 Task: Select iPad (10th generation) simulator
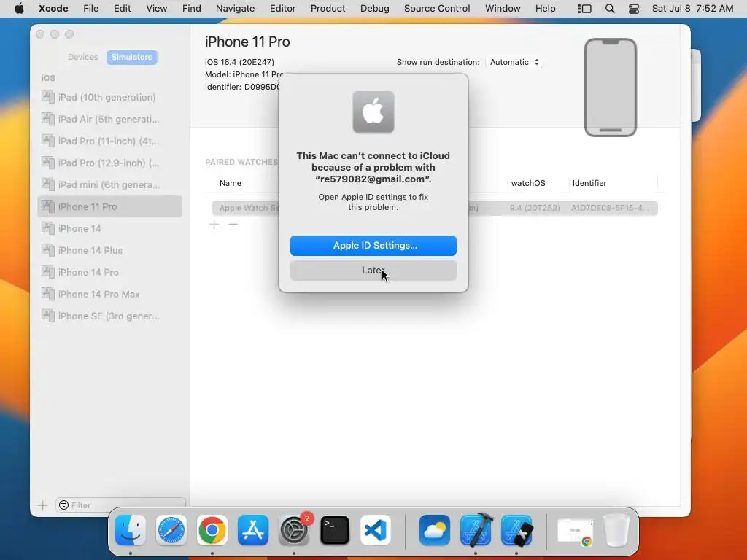click(x=109, y=97)
